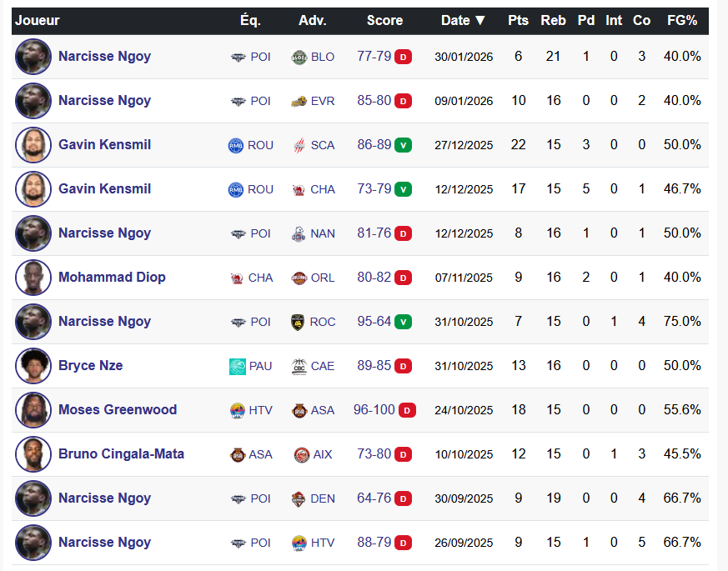Click the EVR opponent team logo icon
This screenshot has width=728, height=571.
point(299,101)
